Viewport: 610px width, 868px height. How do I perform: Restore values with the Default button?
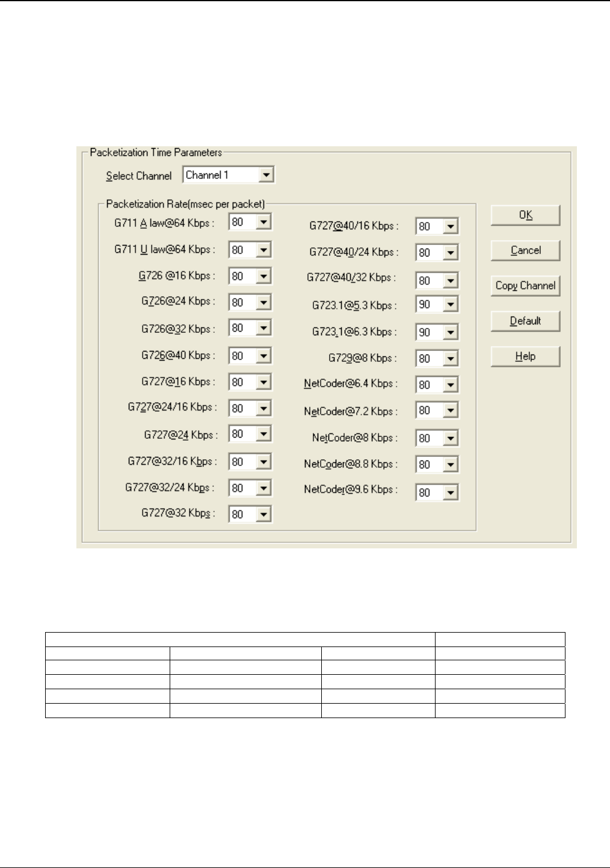[526, 321]
